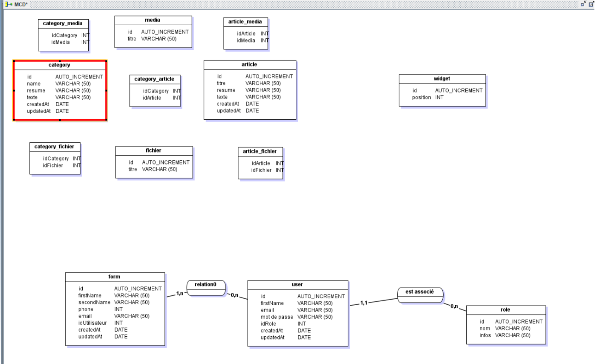Image resolution: width=597 pixels, height=364 pixels.
Task: Maximize the MCD diagram frame
Action: [591, 4]
